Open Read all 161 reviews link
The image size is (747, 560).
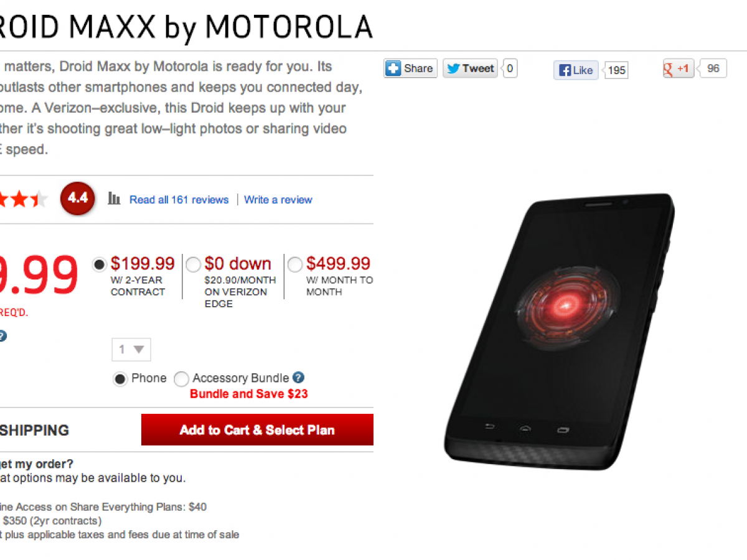coord(179,200)
